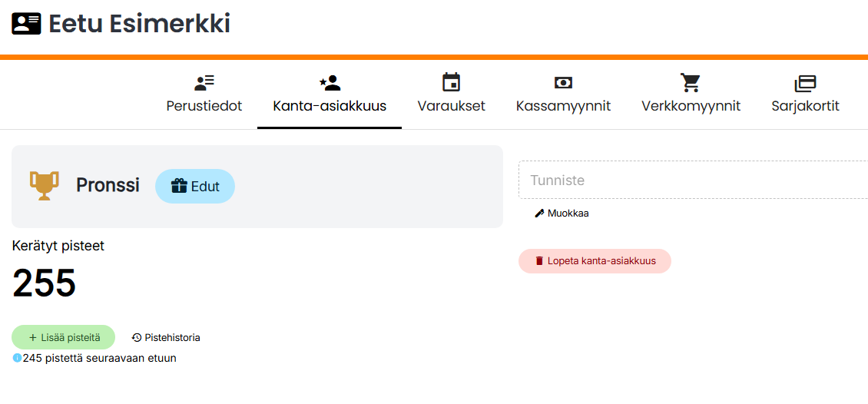Click Muokkaa to edit the identifier
Image resolution: width=868 pixels, height=404 pixels.
tap(562, 213)
